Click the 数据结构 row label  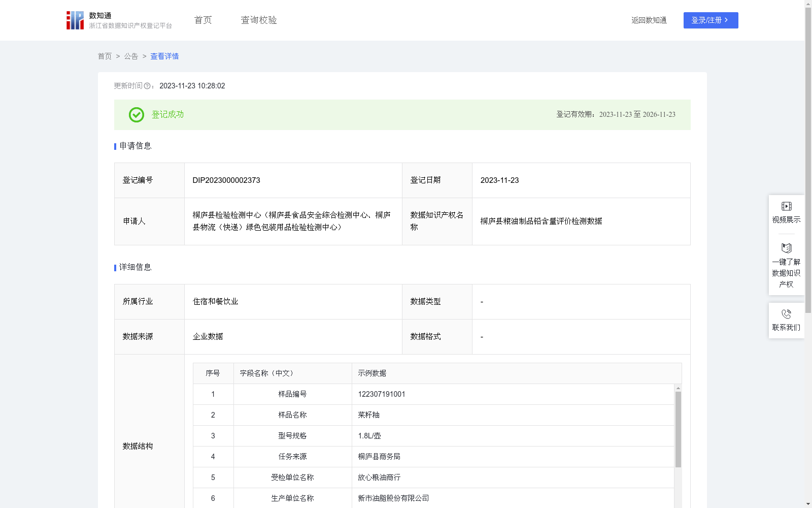138,447
